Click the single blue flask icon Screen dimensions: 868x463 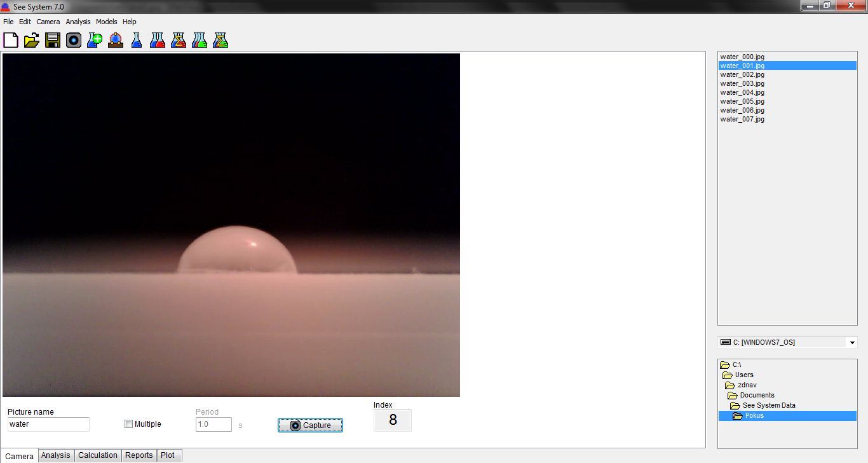tap(137, 41)
